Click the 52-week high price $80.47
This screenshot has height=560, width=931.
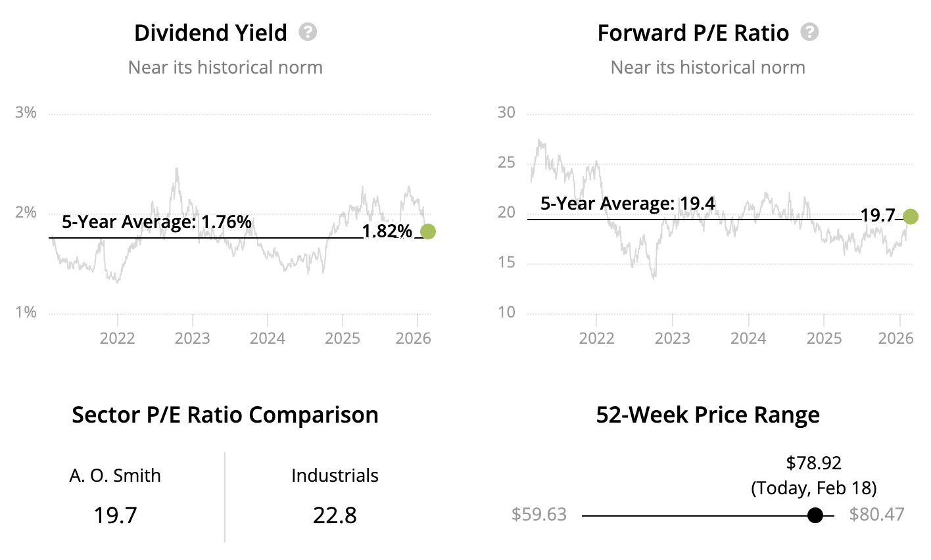(x=876, y=514)
